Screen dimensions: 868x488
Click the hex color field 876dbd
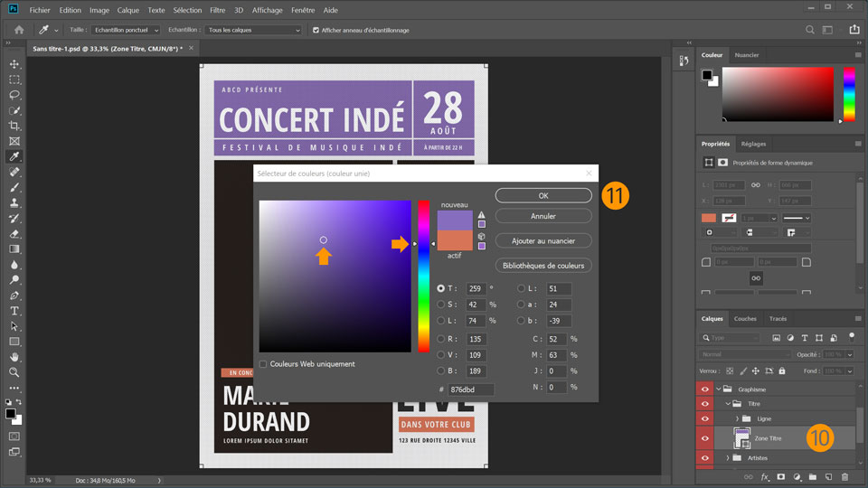tap(470, 389)
